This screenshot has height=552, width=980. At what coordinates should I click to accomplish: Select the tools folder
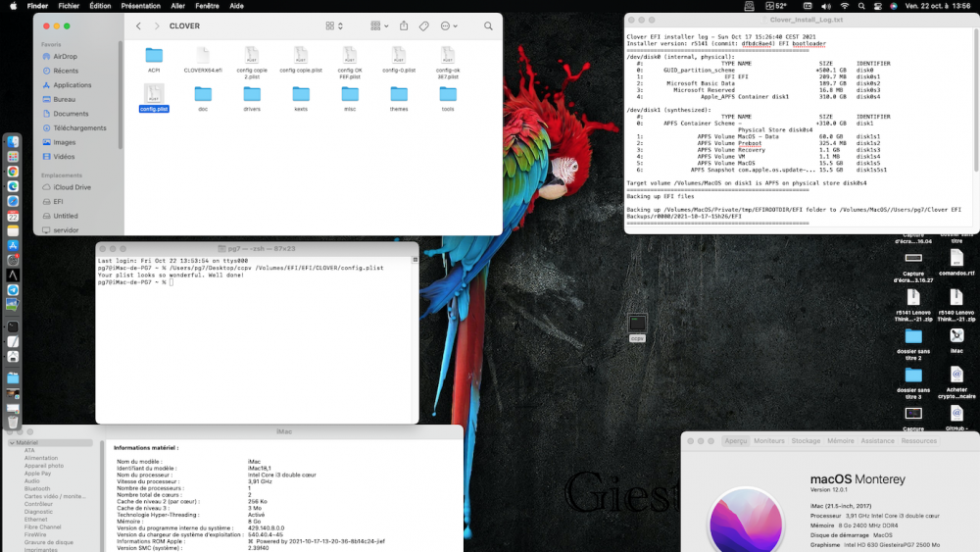click(x=448, y=98)
